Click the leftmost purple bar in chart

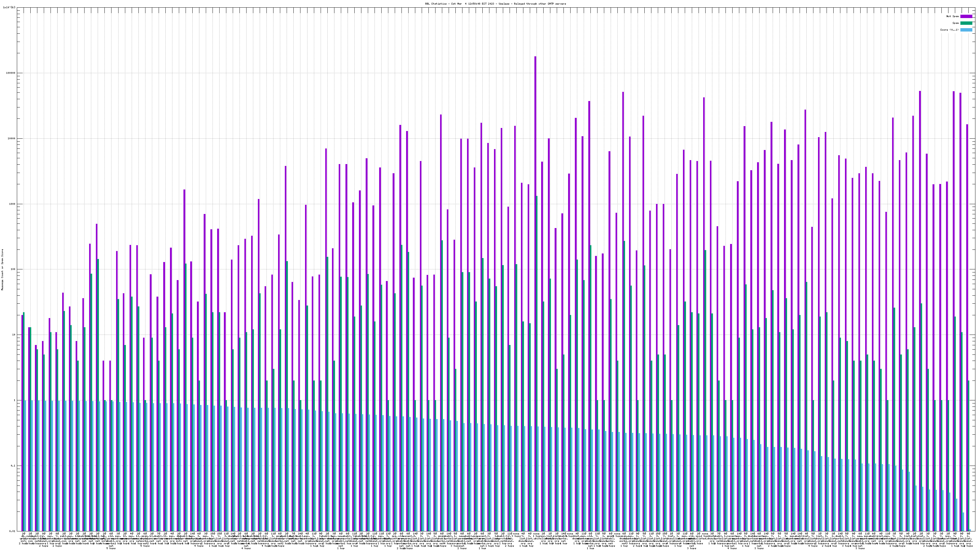click(x=22, y=418)
